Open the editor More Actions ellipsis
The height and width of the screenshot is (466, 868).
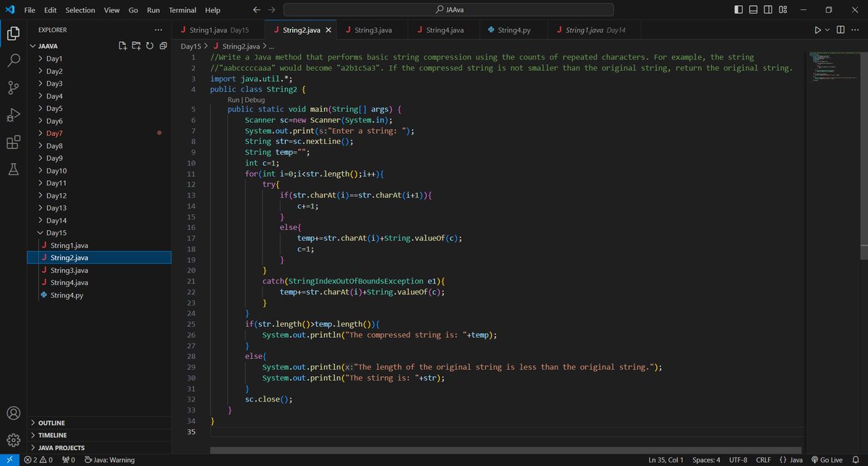point(856,30)
